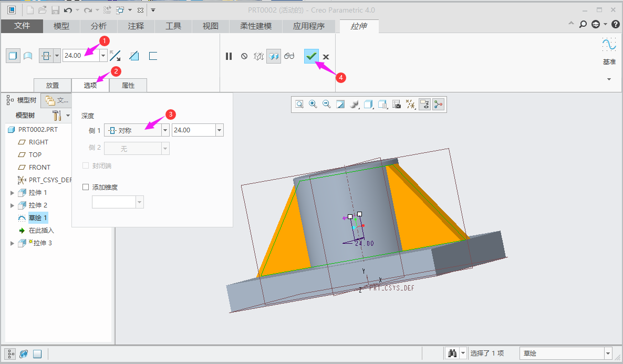
Task: Click the Zoom In magnifier icon
Action: point(313,105)
